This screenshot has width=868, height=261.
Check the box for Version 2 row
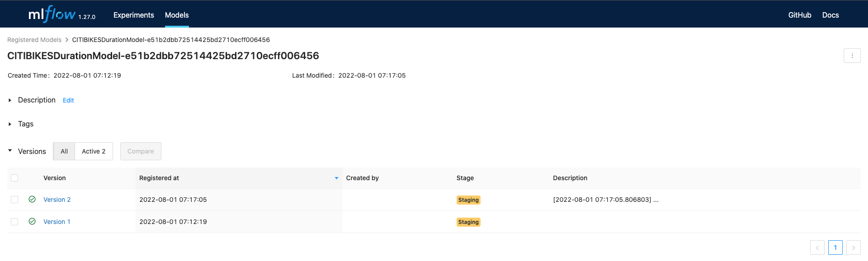click(x=14, y=200)
